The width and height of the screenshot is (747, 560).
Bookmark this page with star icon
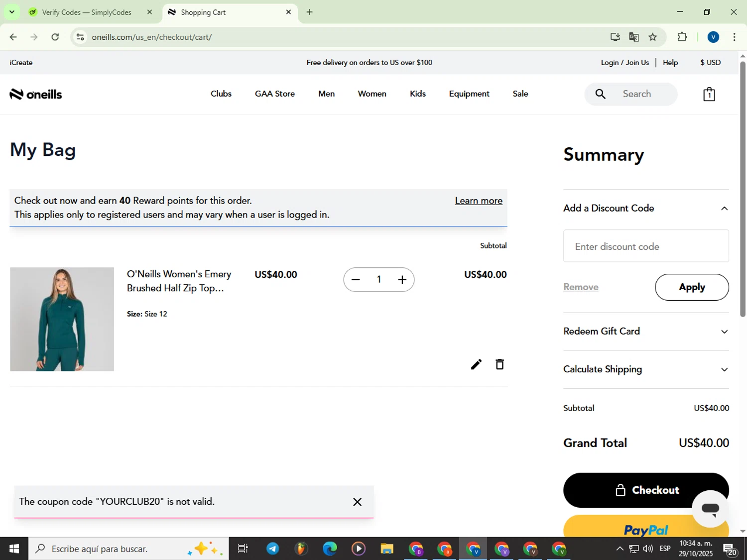(x=653, y=37)
